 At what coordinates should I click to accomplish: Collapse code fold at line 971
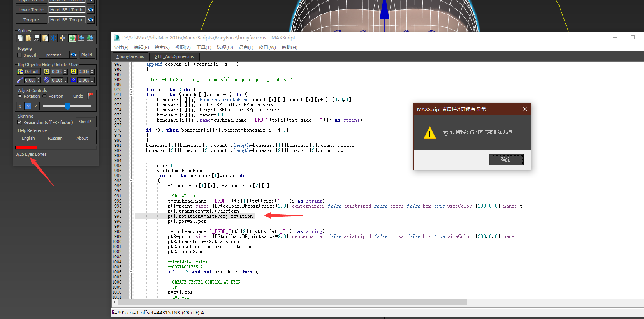coord(132,95)
